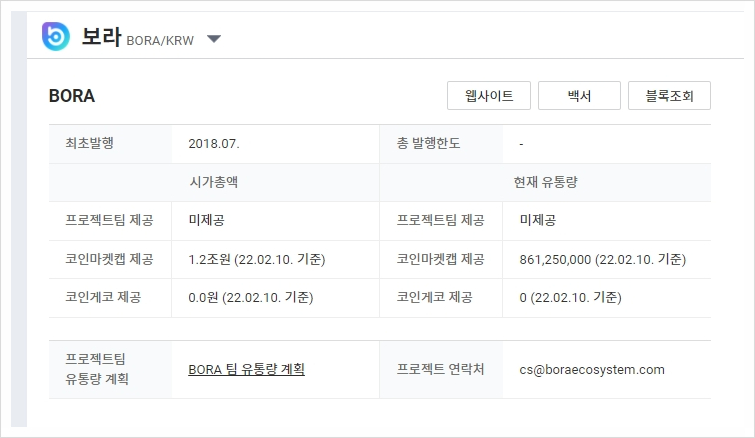Select the cs@boraecosystem.com contact email
This screenshot has height=438, width=755.
pos(592,370)
